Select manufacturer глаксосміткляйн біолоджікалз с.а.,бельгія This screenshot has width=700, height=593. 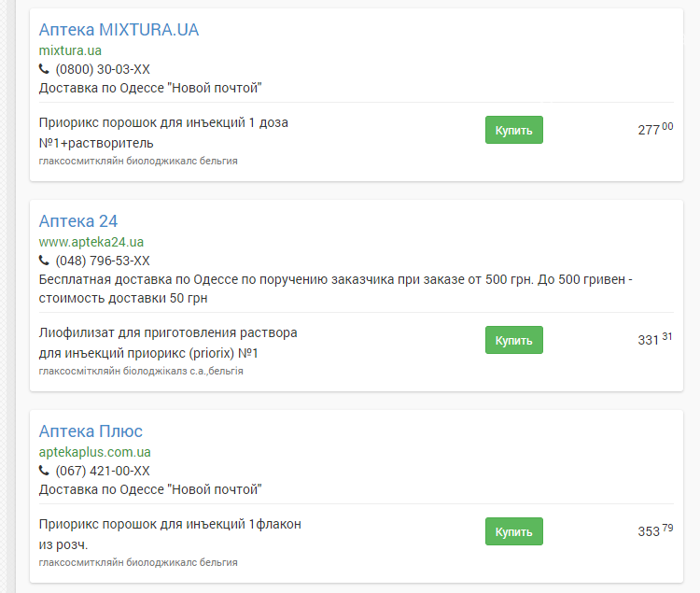click(x=141, y=371)
